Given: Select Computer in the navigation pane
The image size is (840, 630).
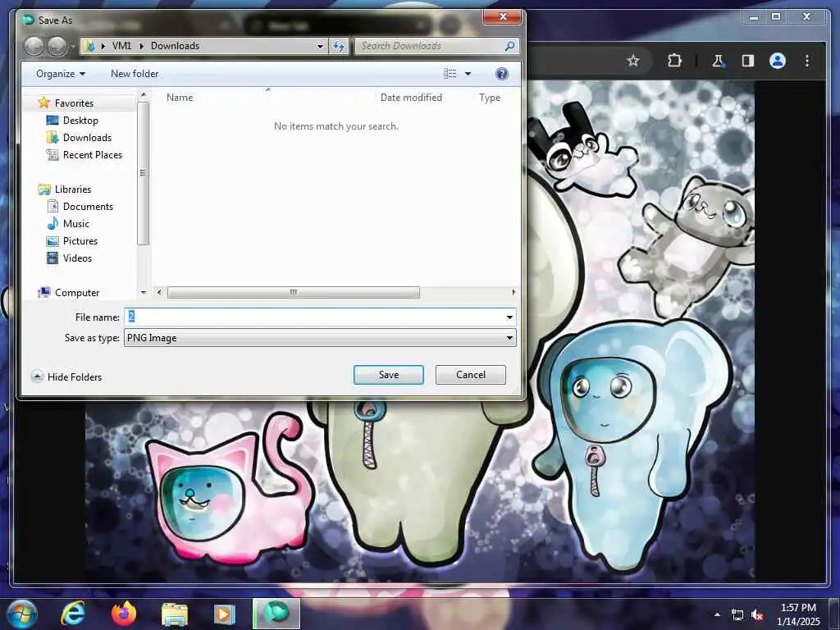Looking at the screenshot, I should pos(77,293).
